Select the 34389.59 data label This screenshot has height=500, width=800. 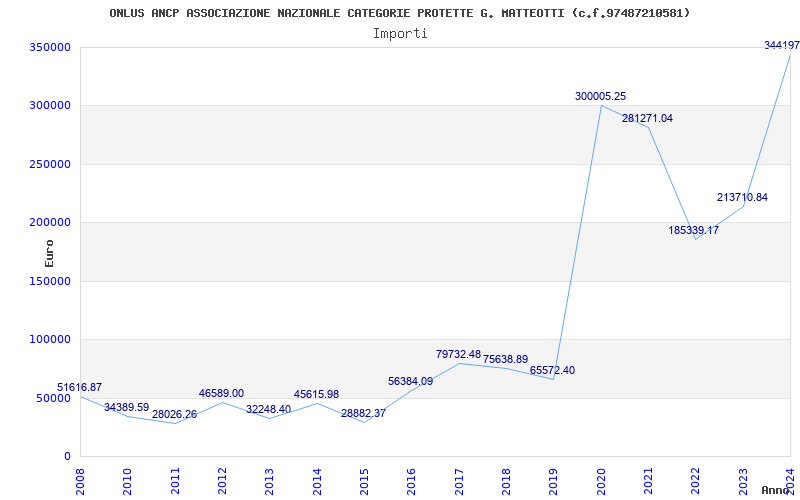[x=127, y=407]
